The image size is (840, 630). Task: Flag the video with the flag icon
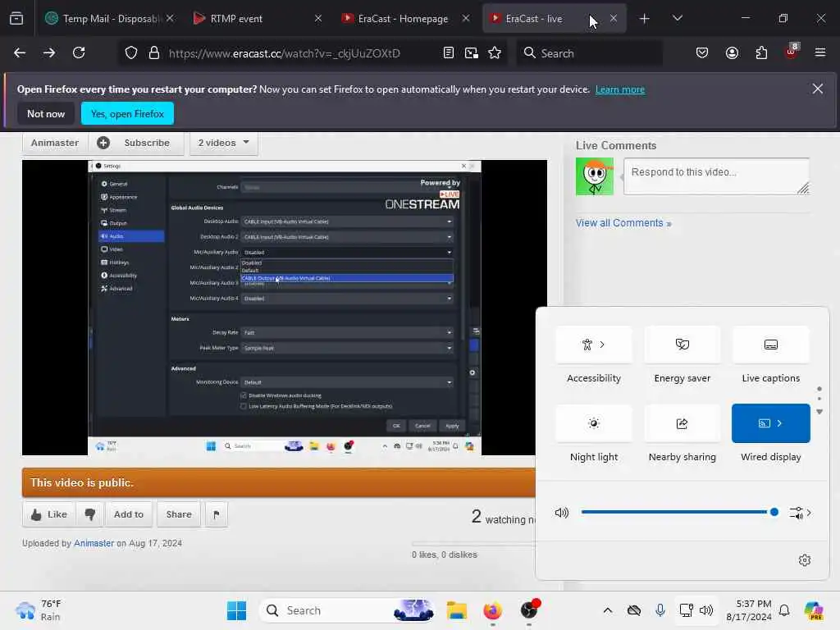(x=217, y=514)
